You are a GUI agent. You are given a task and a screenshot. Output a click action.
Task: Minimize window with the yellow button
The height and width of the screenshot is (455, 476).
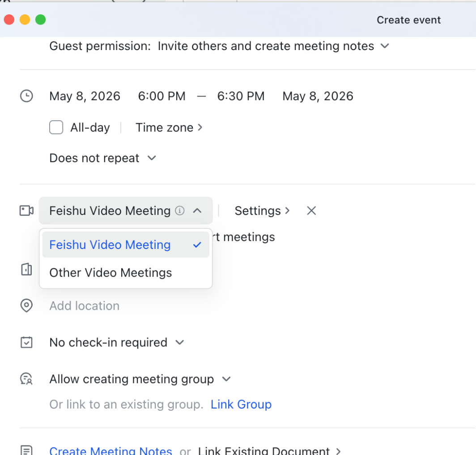coord(25,20)
